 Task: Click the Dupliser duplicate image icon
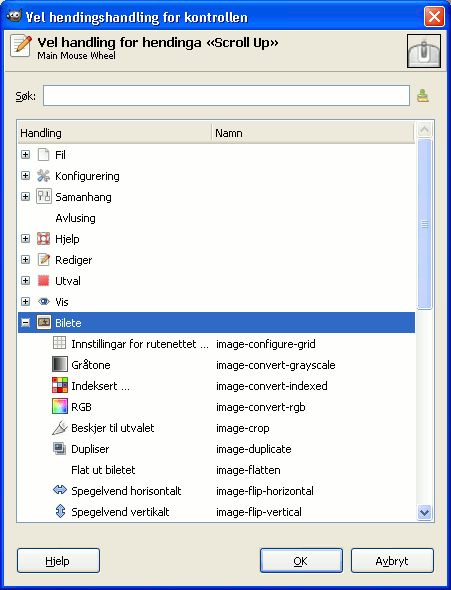coord(59,449)
